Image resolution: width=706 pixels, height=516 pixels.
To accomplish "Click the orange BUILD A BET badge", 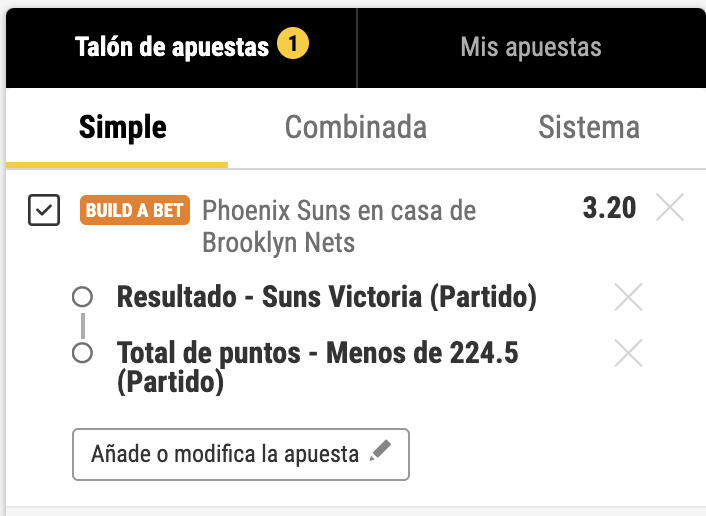I will click(x=135, y=211).
